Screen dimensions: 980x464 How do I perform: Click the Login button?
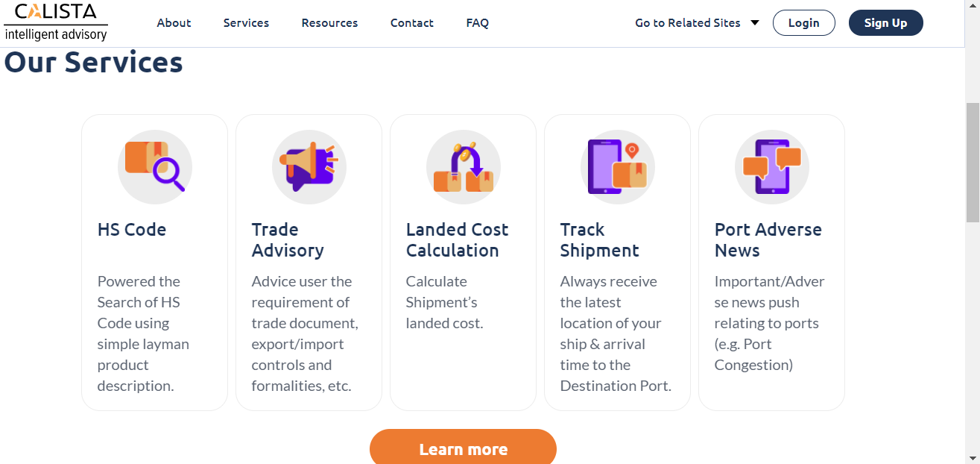click(804, 23)
